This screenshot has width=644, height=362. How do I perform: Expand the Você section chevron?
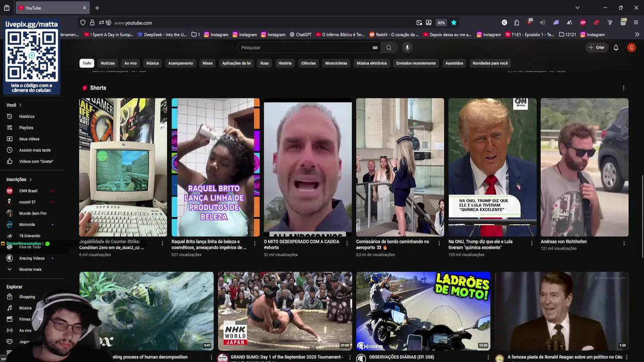(21, 106)
